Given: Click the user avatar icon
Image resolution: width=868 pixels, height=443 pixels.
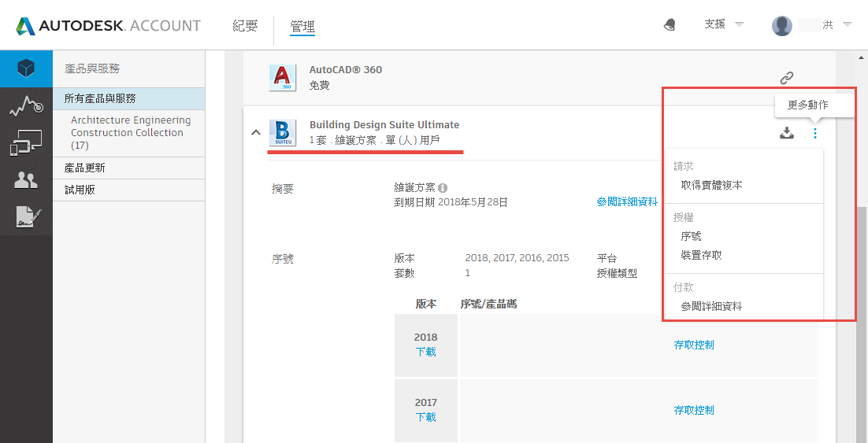Looking at the screenshot, I should tap(781, 26).
